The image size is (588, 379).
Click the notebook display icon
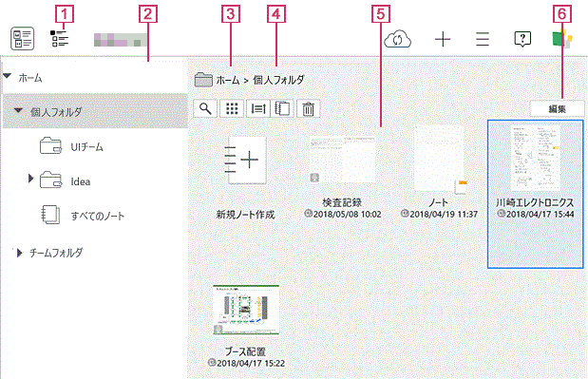tap(282, 108)
